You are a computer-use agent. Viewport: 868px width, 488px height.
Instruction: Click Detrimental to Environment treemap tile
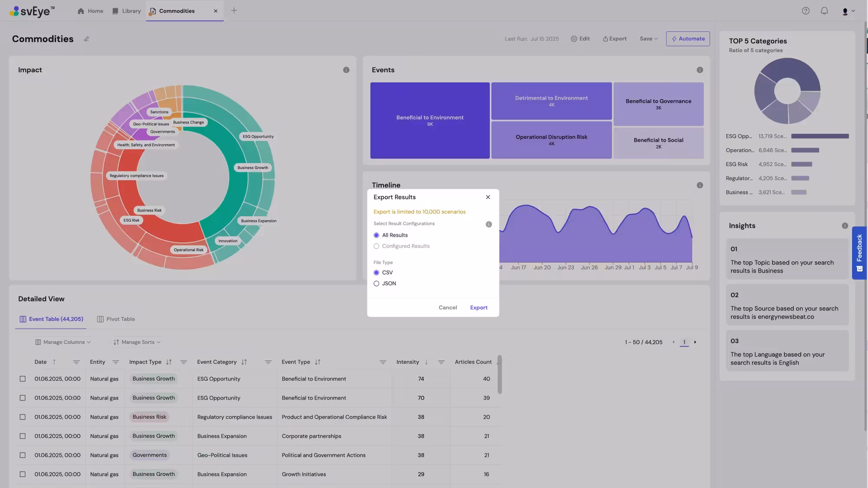pyautogui.click(x=551, y=101)
